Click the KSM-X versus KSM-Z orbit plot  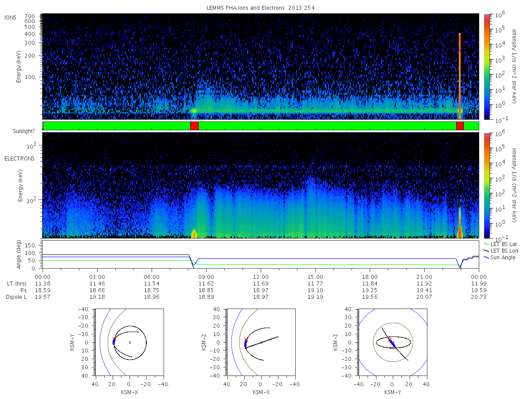pyautogui.click(x=261, y=342)
